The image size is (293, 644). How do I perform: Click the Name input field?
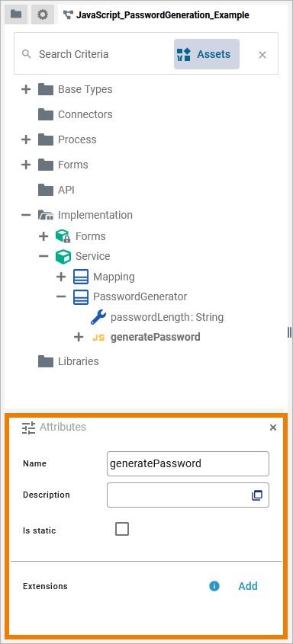(188, 463)
